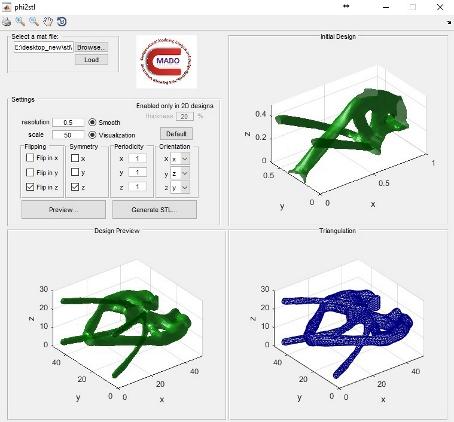
Task: Select the zoom out magnifier tool
Action: pyautogui.click(x=34, y=22)
